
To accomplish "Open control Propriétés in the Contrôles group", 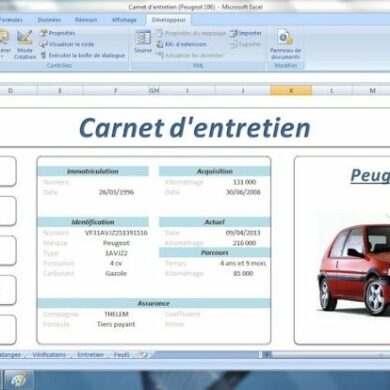I will (57, 33).
